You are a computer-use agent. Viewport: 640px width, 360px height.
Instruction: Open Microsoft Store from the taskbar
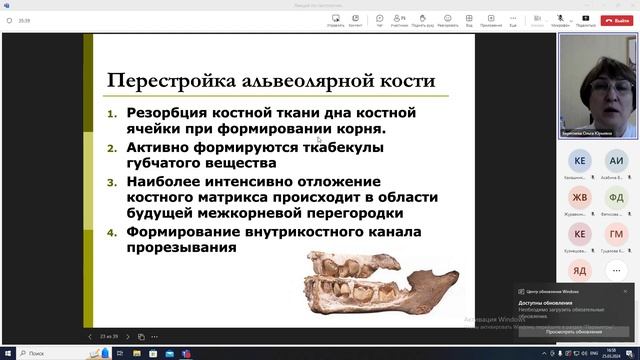coord(153,353)
